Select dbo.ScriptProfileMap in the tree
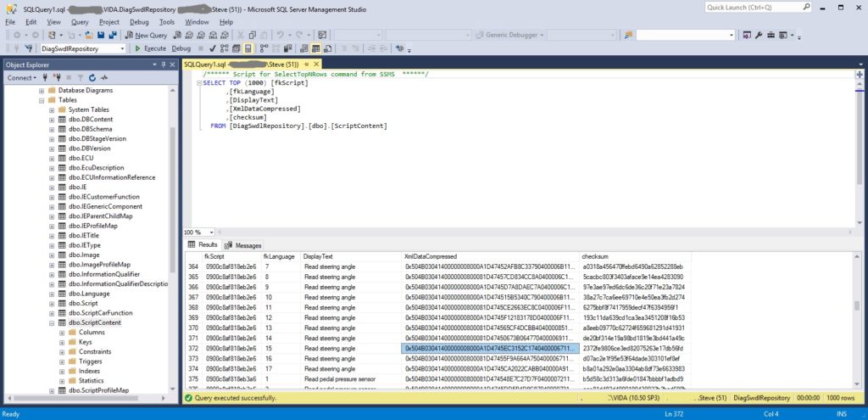Image resolution: width=868 pixels, height=420 pixels. coord(98,390)
